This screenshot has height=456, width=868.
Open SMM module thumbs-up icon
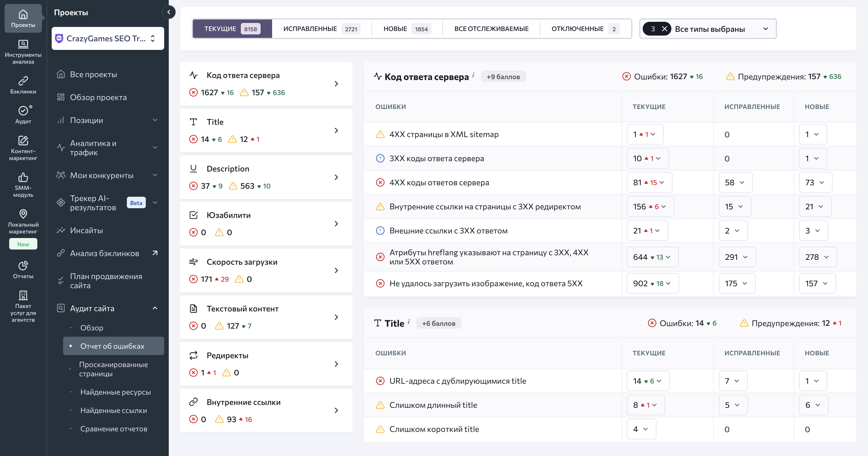tap(23, 177)
